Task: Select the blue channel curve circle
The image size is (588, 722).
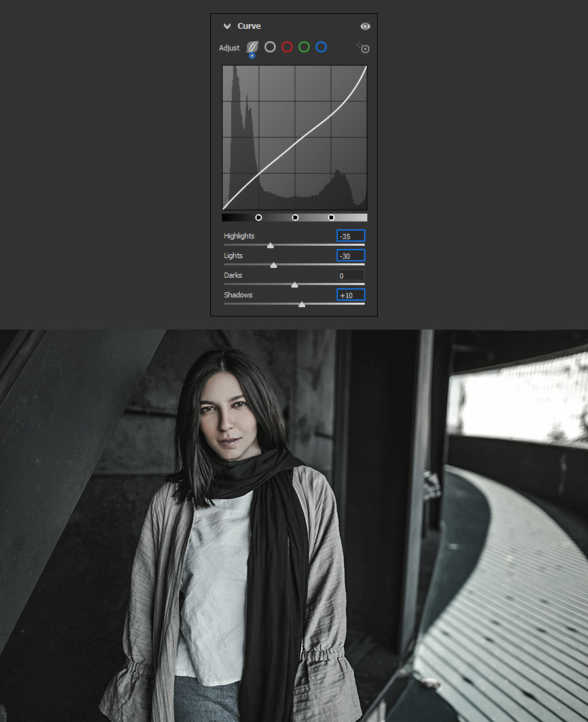Action: (x=321, y=47)
